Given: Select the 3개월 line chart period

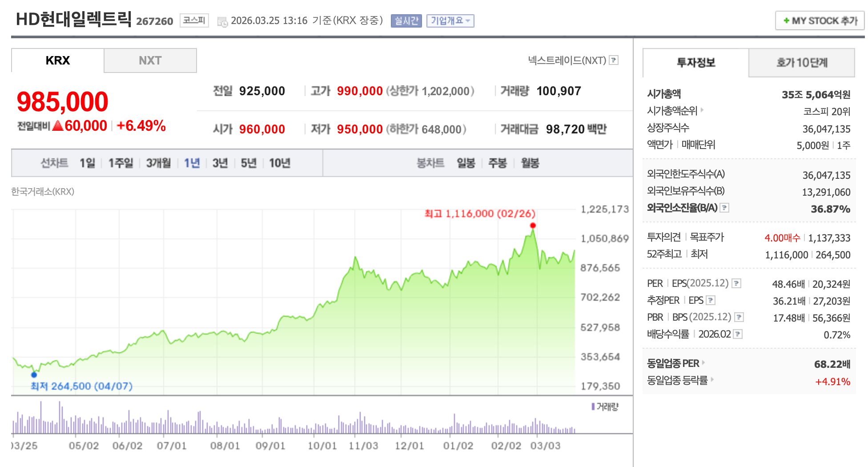Looking at the screenshot, I should pos(159,163).
